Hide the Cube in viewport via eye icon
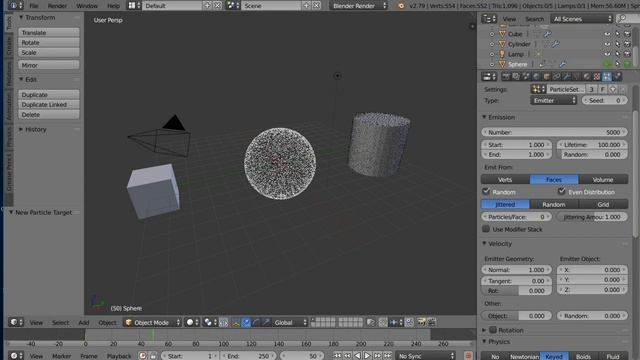 click(607, 34)
